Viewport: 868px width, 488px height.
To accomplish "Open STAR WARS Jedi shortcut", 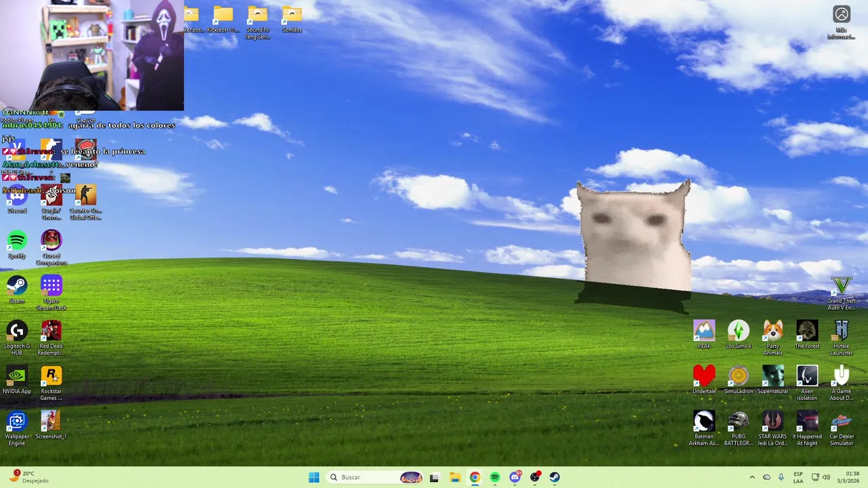I will (773, 428).
